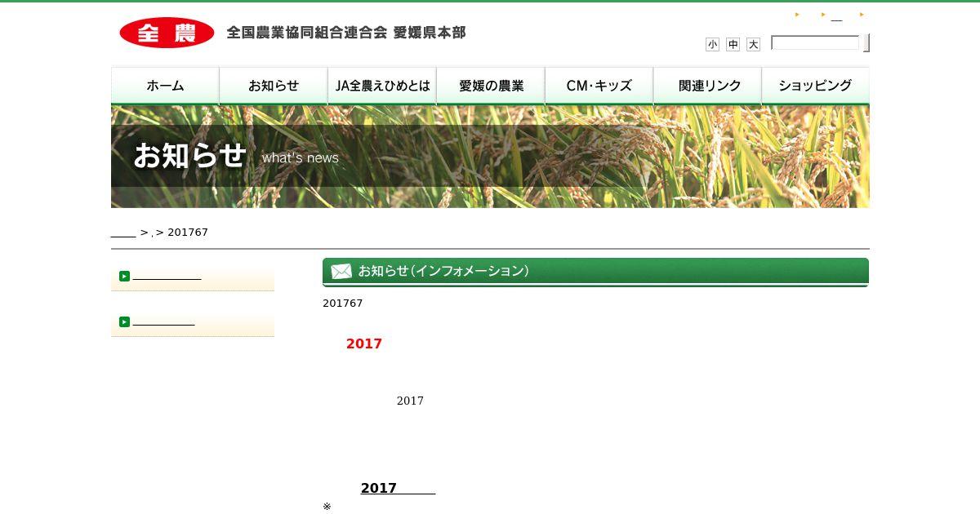980x514 pixels.
Task: Click the お知らせ(インフォメーション) section header
Action: 595,273
